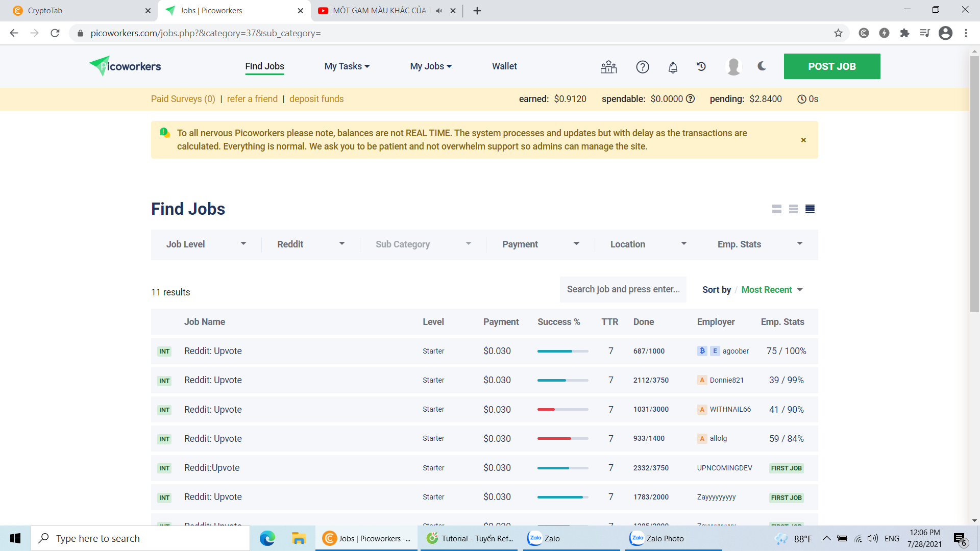Screen dimensions: 980x551
Task: Open the lightning bolt extension icon
Action: 884,33
